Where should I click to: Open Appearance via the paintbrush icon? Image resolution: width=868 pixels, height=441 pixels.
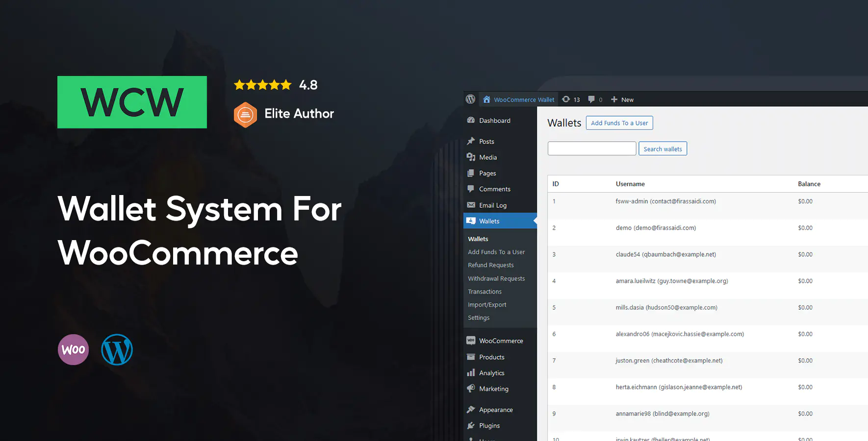pos(471,409)
